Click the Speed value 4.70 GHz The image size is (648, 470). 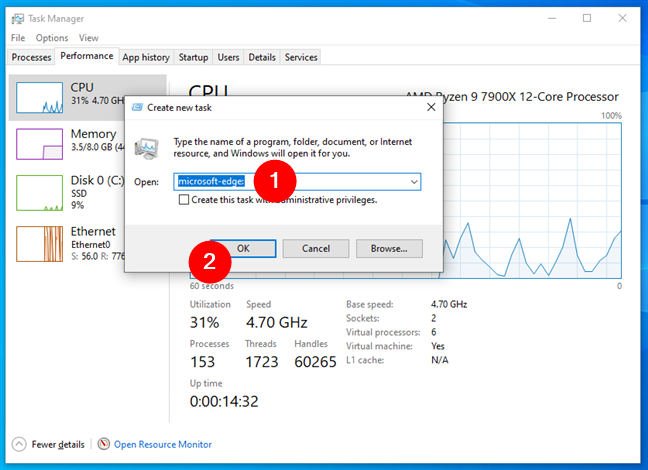tap(276, 322)
